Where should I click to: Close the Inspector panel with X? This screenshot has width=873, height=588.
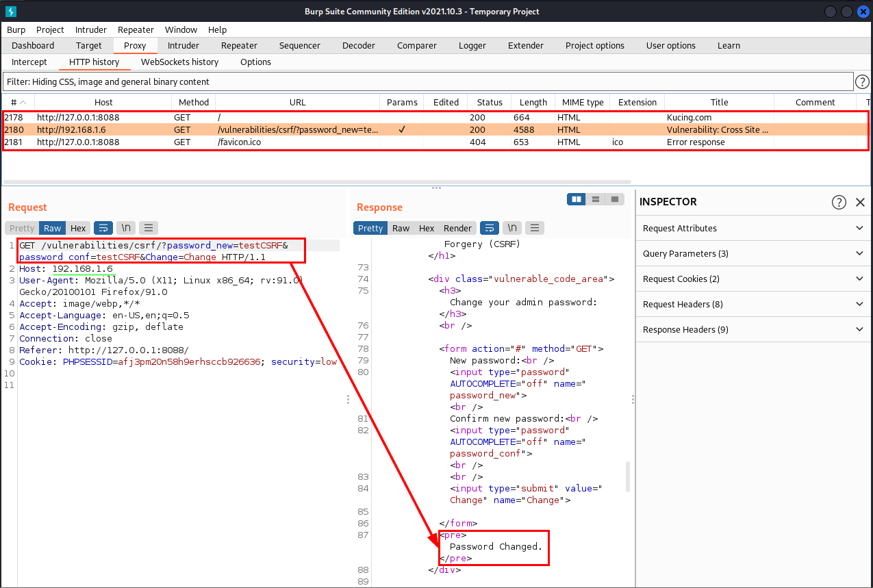861,202
